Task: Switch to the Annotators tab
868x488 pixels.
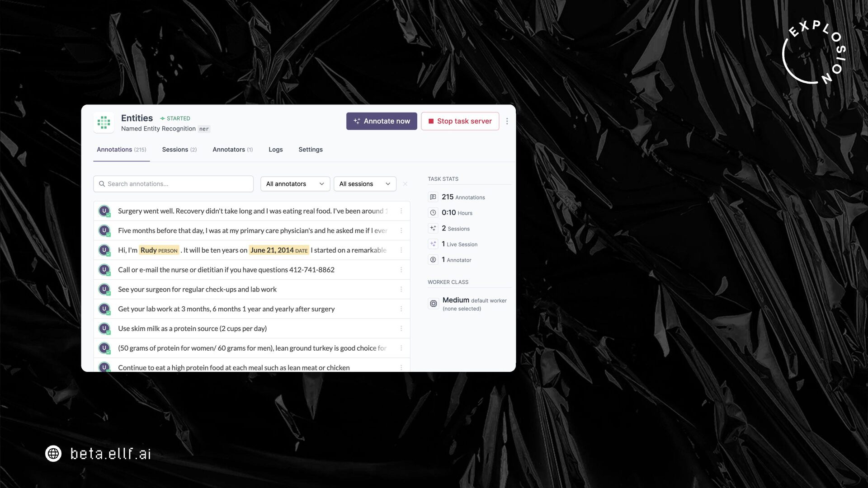Action: click(x=232, y=150)
